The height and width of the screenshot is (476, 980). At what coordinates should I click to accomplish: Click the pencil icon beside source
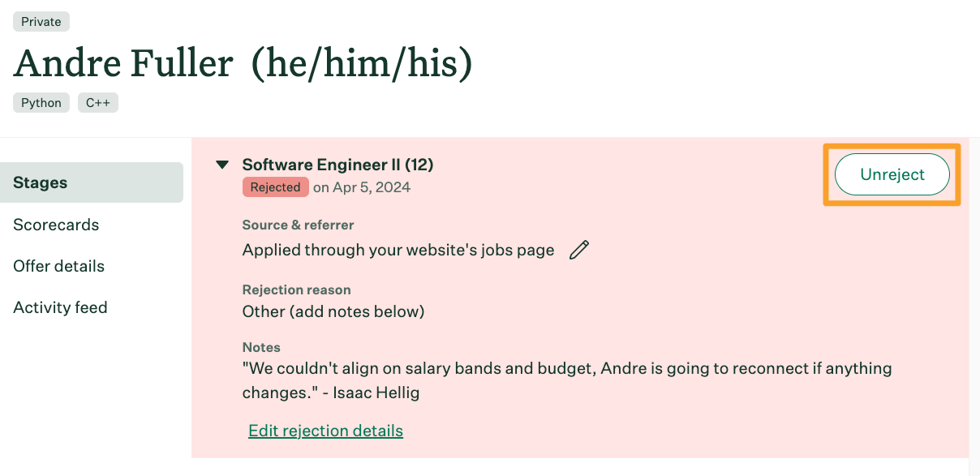click(578, 250)
